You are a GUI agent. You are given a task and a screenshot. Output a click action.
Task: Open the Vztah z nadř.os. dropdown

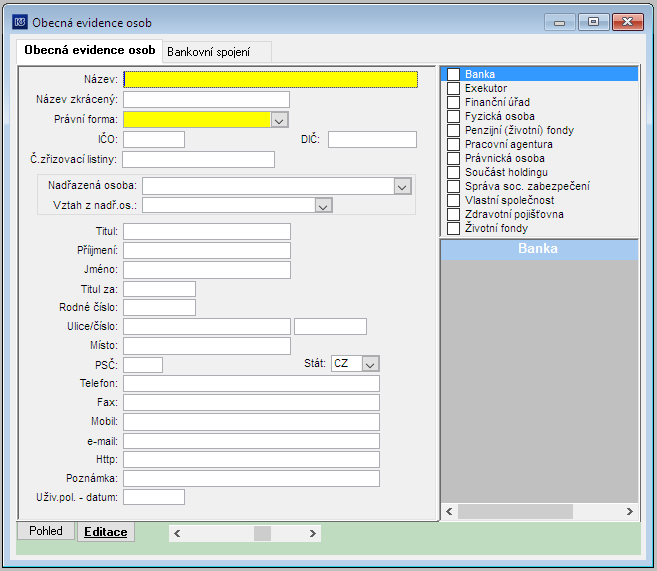[323, 205]
